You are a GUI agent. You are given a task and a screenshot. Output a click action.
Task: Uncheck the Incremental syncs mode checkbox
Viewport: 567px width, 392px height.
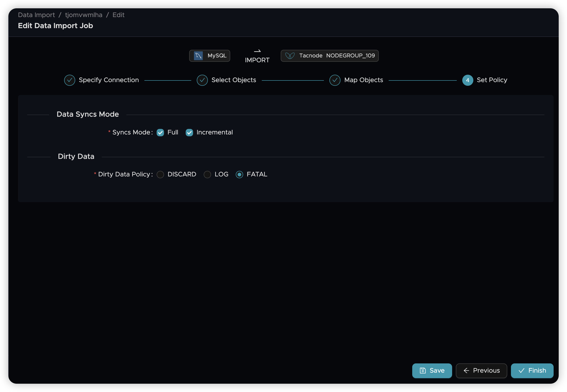point(189,132)
